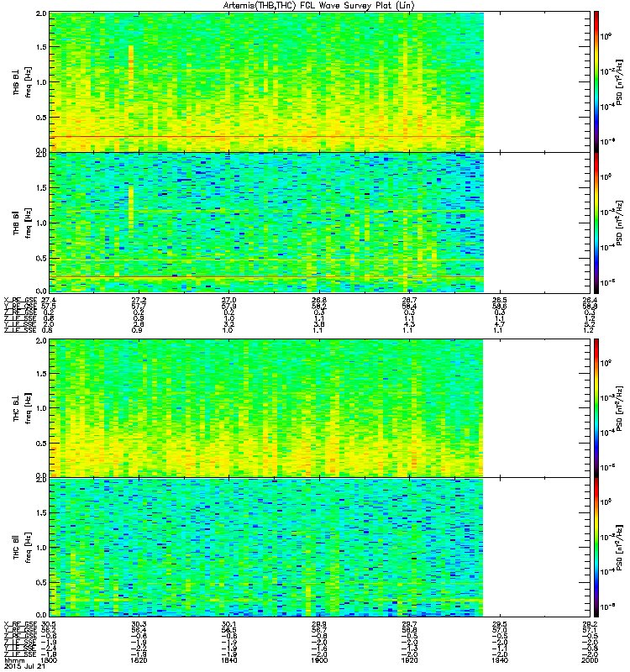Click the "1.5" frequency tick of the top THB panel
Viewport: 630px width, 672px height.
[41, 47]
